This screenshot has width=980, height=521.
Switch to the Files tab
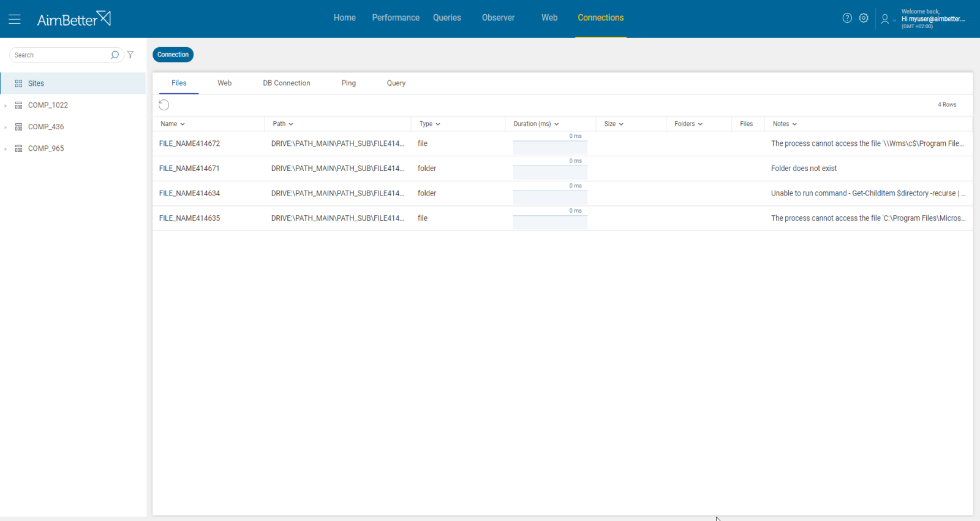click(179, 83)
